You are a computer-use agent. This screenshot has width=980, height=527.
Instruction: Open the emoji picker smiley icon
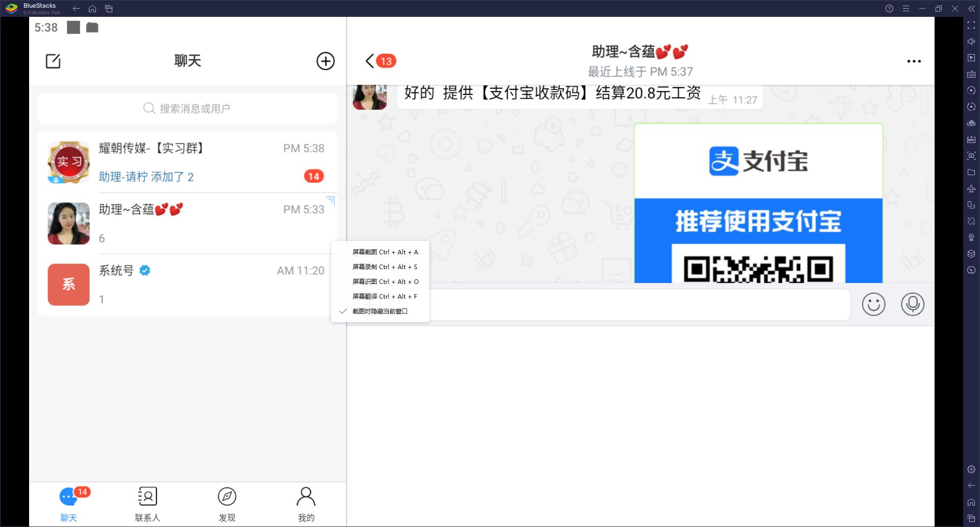coord(873,304)
